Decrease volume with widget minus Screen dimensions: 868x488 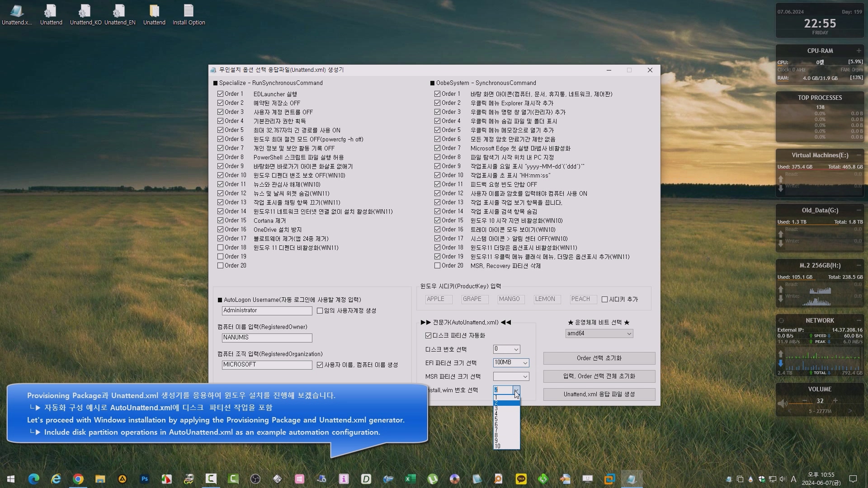805,401
